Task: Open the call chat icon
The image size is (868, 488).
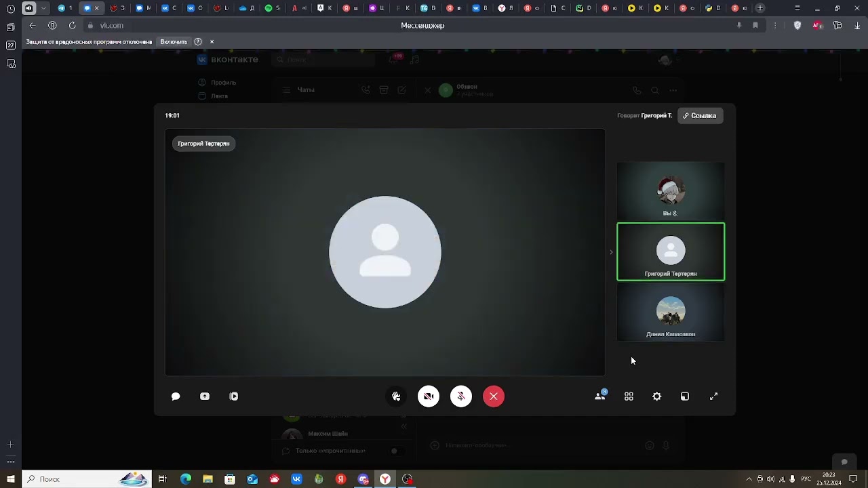Action: [176, 396]
